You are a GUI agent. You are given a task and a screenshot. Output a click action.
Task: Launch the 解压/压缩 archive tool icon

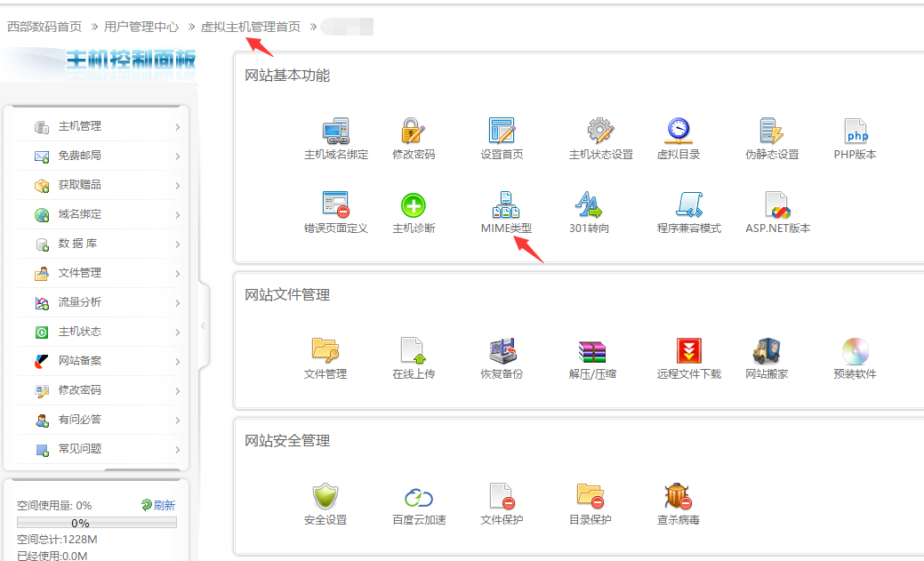click(592, 352)
